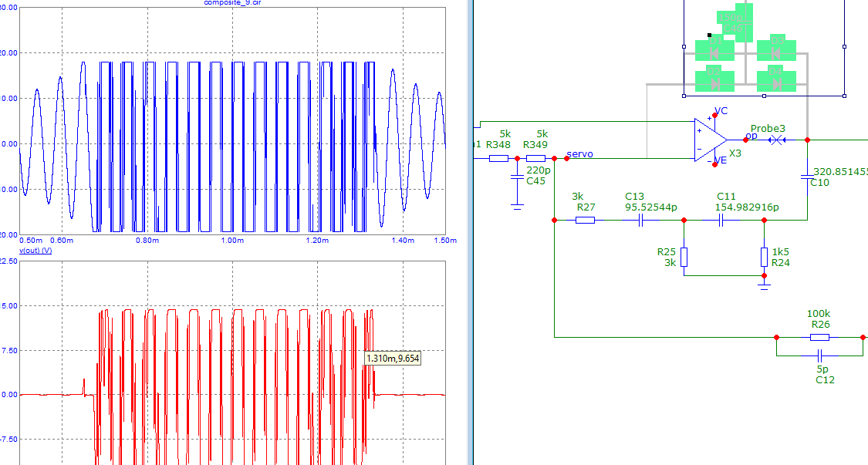Viewport: 868px width, 465px height.
Task: Click the ground symbol below C45
Action: (x=517, y=207)
